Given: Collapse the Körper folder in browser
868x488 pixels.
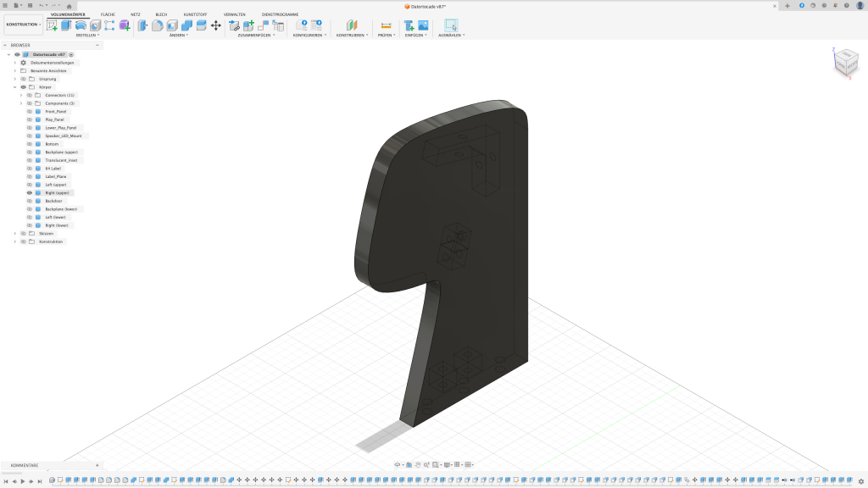Looking at the screenshot, I should [14, 87].
